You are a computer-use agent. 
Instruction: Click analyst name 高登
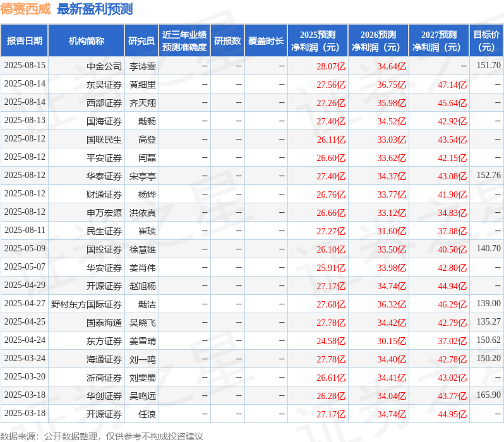pyautogui.click(x=147, y=140)
